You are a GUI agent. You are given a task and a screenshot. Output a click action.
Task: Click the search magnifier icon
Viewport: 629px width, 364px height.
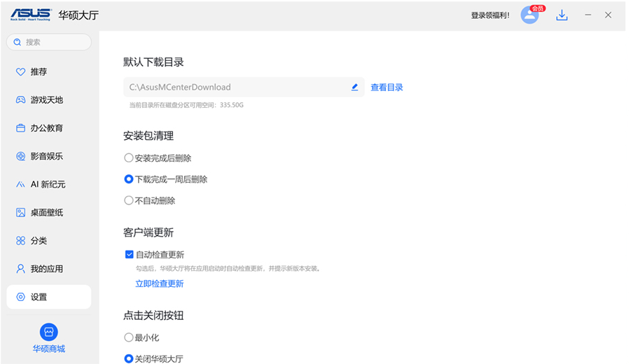coord(18,42)
